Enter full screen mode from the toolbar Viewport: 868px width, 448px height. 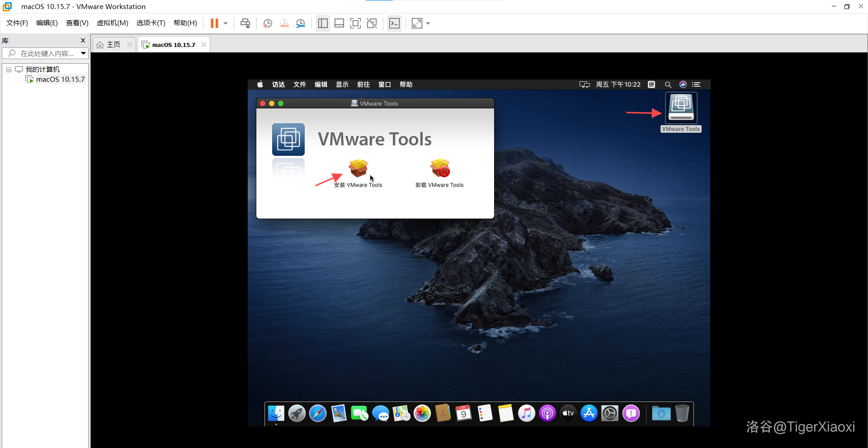(x=356, y=23)
